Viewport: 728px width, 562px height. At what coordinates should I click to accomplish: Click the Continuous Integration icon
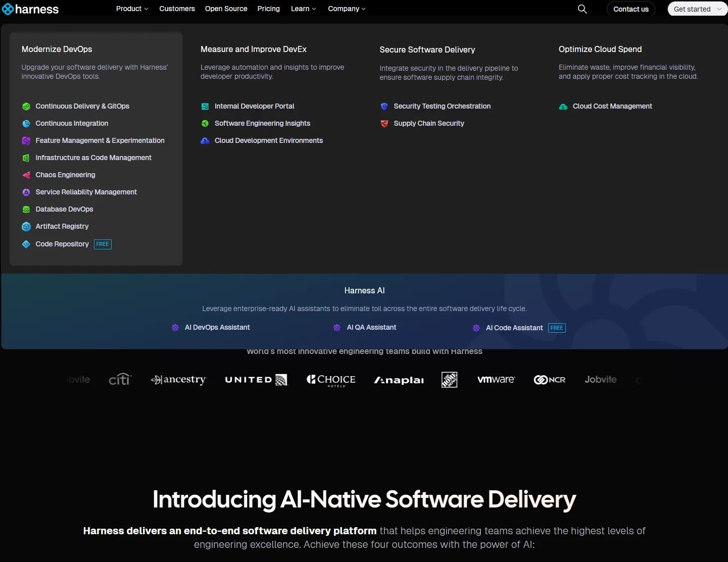tap(26, 124)
